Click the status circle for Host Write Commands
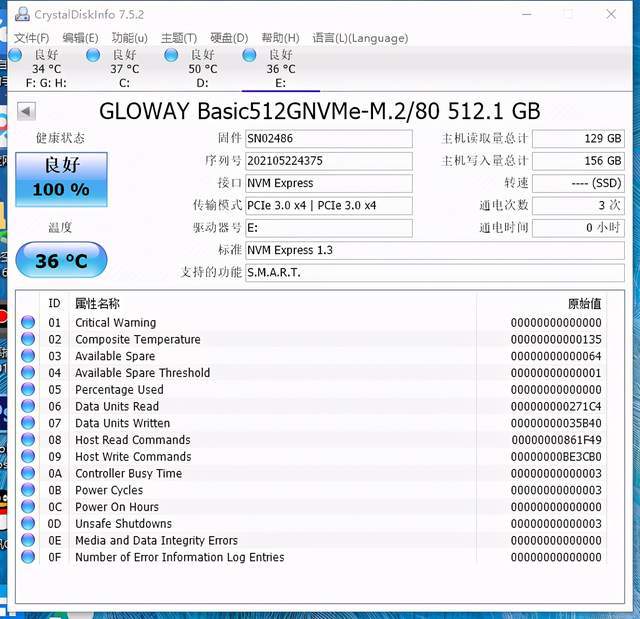This screenshot has width=640, height=619. click(28, 456)
